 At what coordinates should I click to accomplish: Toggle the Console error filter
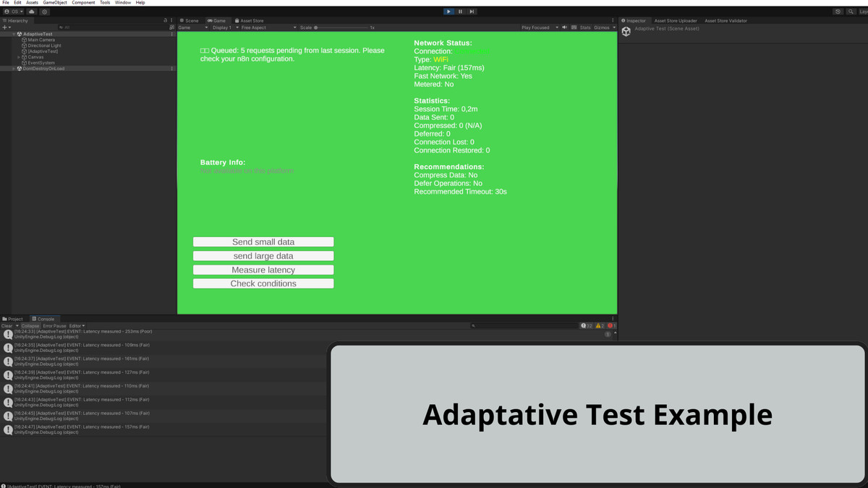(x=611, y=326)
